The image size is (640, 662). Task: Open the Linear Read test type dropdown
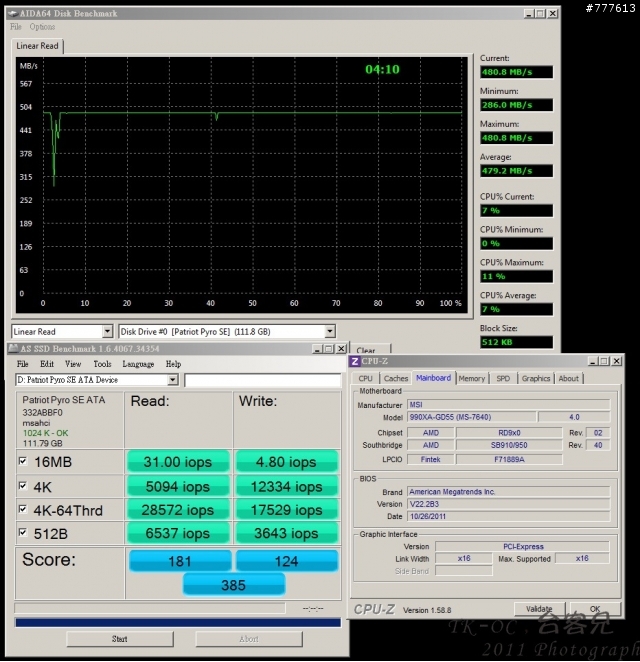click(x=107, y=331)
